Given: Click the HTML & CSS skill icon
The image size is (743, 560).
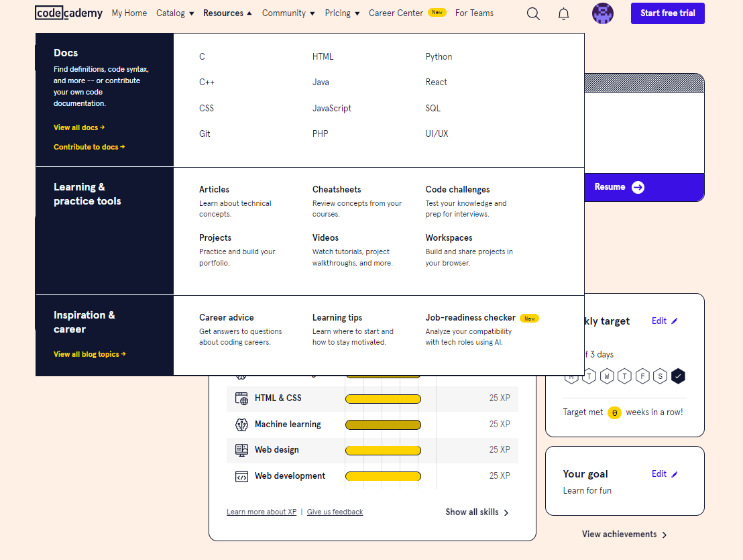Looking at the screenshot, I should (x=241, y=398).
